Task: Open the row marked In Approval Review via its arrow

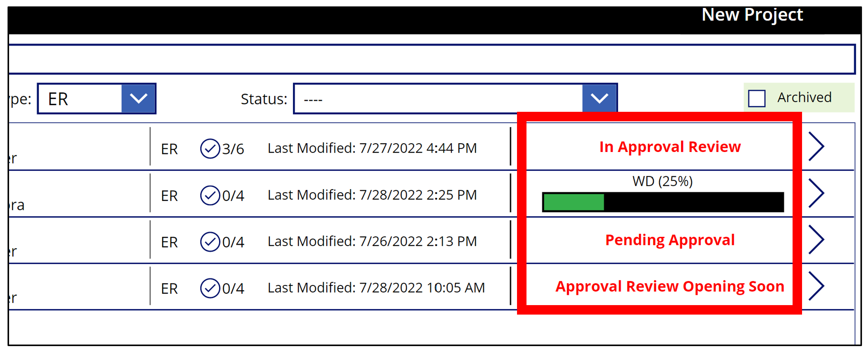Action: [x=816, y=146]
